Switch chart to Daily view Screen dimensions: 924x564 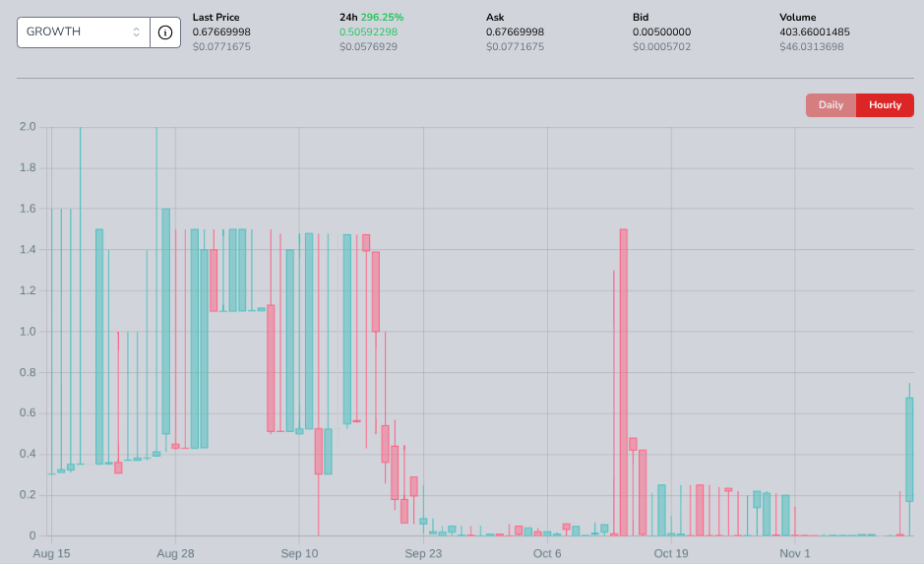coord(831,105)
